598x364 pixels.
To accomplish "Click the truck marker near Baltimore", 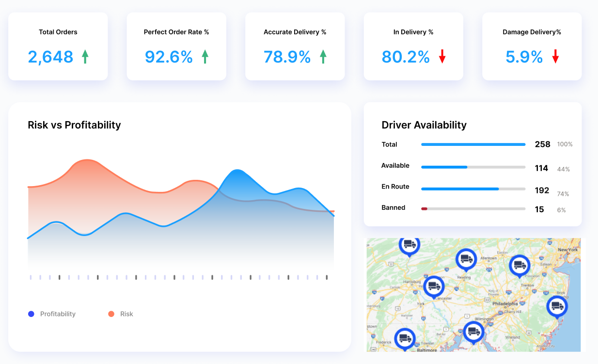I will 405,339.
